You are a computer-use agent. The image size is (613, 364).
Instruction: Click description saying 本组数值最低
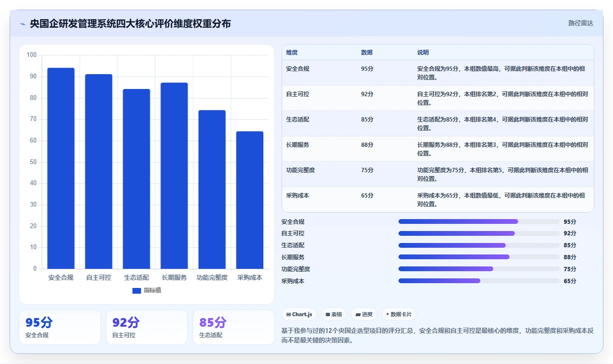(501, 200)
